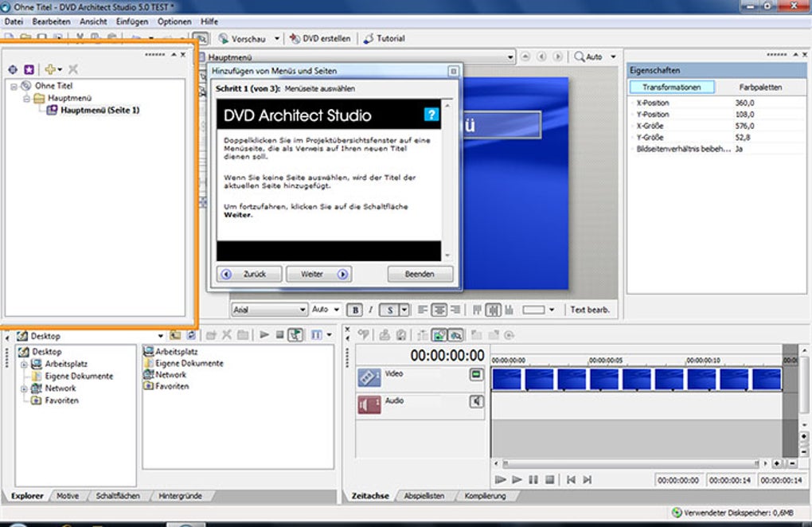The width and height of the screenshot is (812, 527).
Task: Mute the Audio track
Action: point(476,402)
